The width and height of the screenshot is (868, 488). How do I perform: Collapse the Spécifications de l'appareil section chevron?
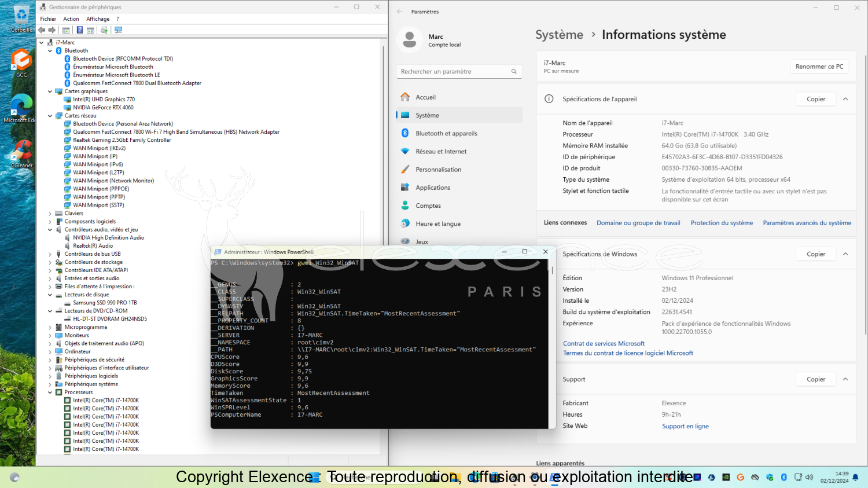pyautogui.click(x=845, y=99)
